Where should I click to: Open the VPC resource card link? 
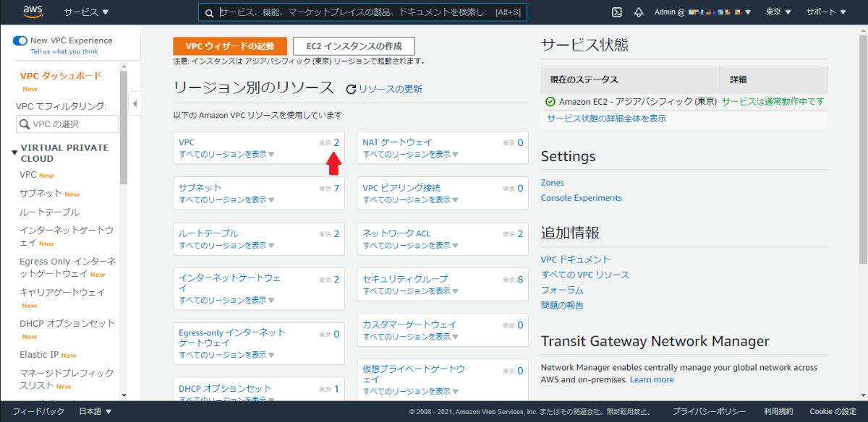point(187,142)
